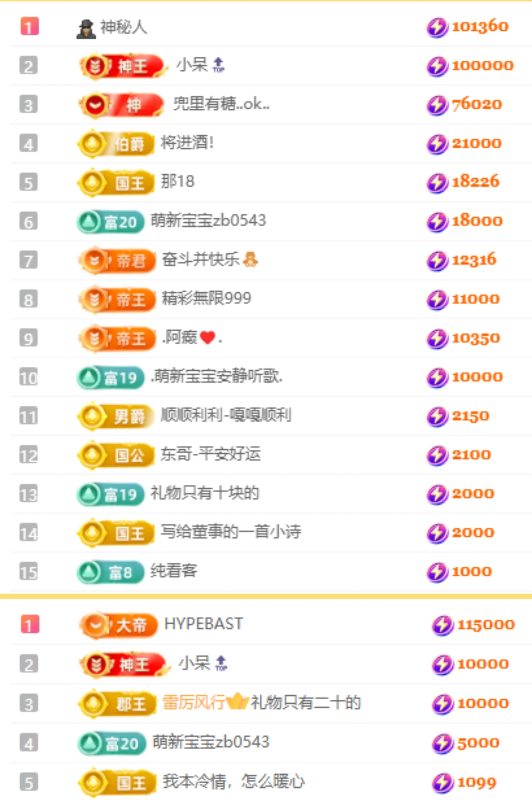The image size is (532, 800).
Task: Click the 富8 badge beside 纯看客
Action: pos(111,572)
